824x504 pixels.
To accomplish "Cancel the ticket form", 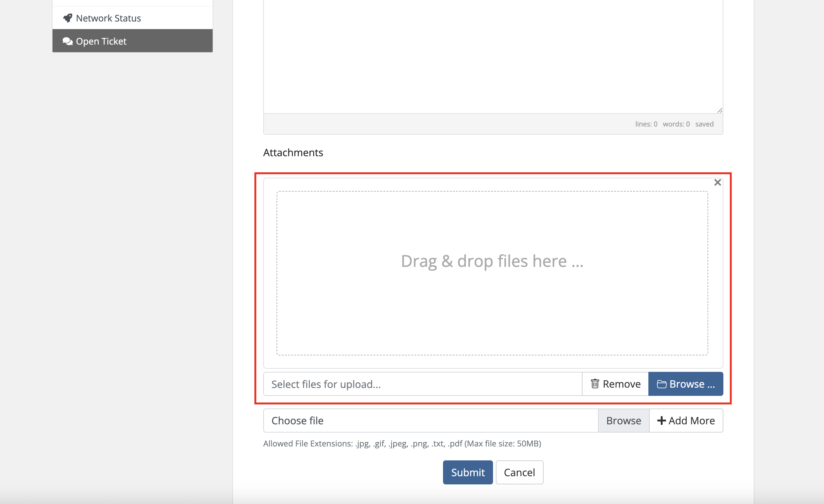I will (519, 472).
